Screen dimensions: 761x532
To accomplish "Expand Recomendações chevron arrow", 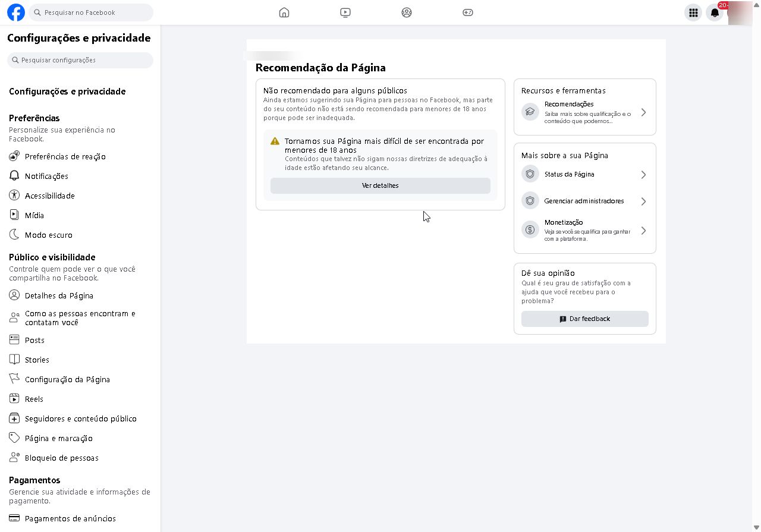I will (x=643, y=112).
